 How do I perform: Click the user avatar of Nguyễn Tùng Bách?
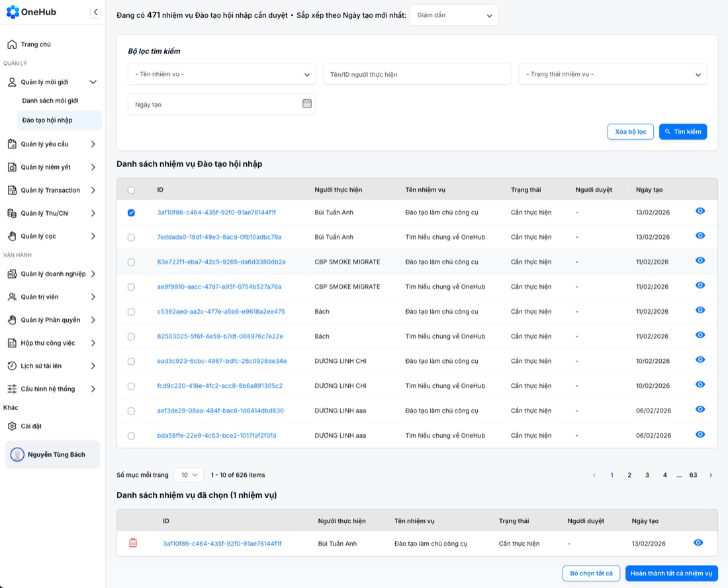[x=17, y=454]
